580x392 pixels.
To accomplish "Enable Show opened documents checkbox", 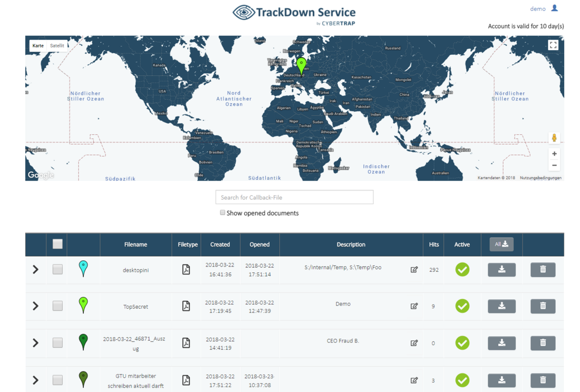I will pyautogui.click(x=223, y=213).
